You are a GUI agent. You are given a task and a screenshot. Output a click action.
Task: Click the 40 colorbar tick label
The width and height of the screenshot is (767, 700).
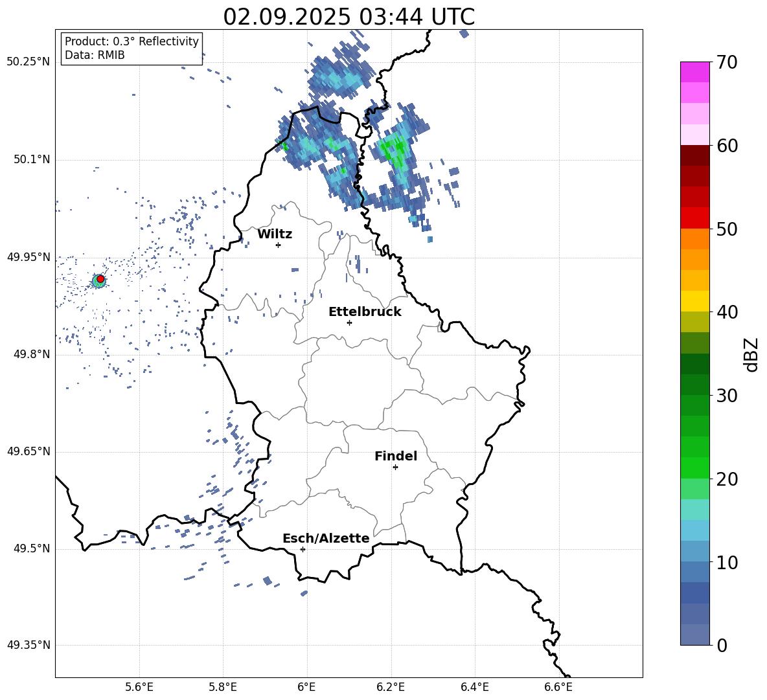click(727, 312)
